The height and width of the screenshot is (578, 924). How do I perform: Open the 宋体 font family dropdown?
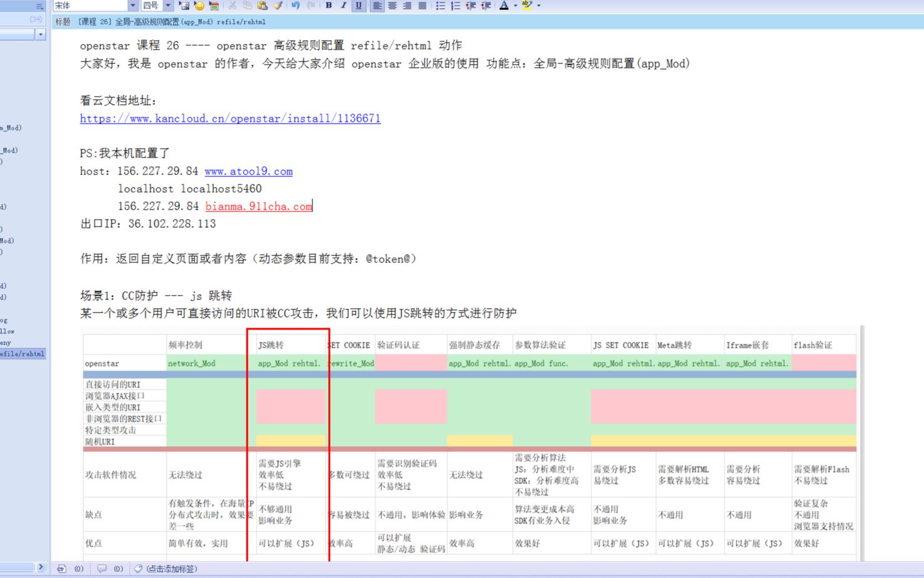coord(132,5)
